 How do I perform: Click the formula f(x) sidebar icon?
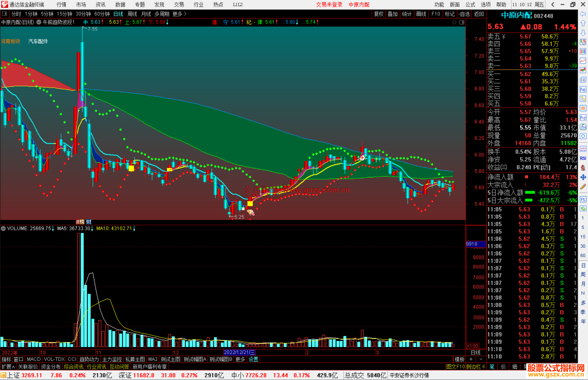583,127
